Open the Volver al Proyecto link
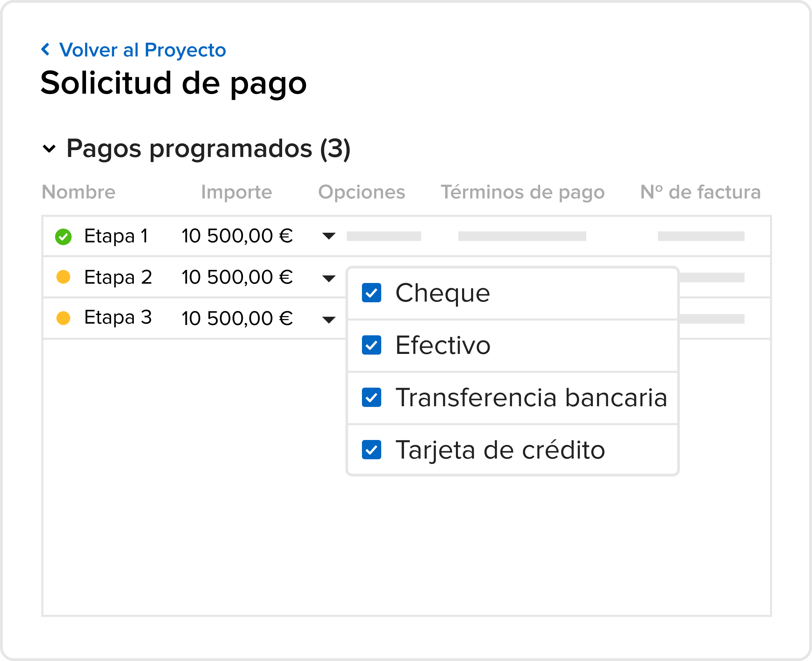Viewport: 812px width, 661px height. pyautogui.click(x=143, y=50)
